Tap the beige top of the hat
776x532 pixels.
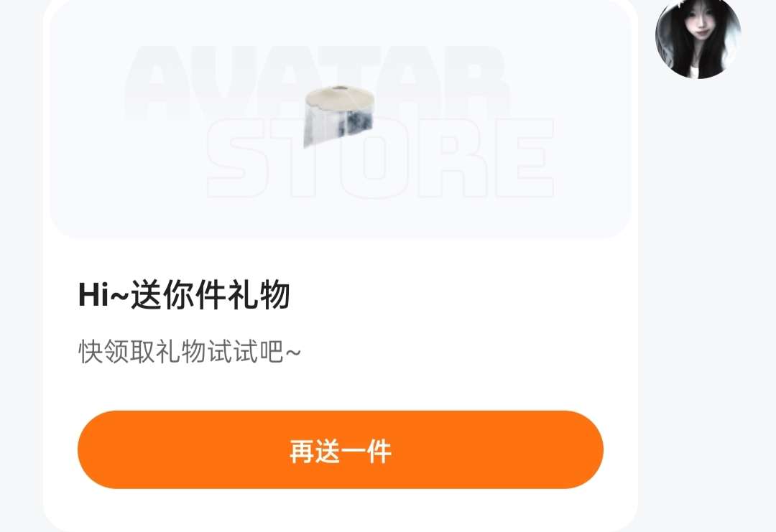pos(338,96)
